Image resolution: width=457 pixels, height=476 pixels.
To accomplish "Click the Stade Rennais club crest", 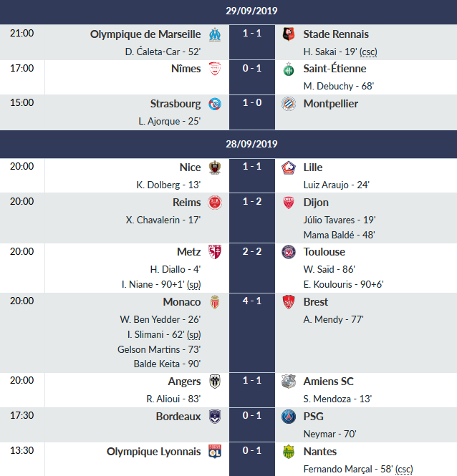I will tap(289, 34).
